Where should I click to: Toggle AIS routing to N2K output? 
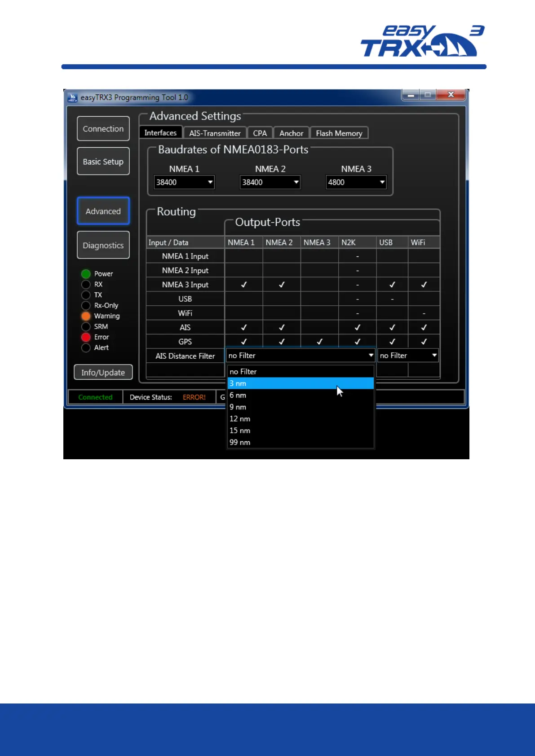(358, 327)
